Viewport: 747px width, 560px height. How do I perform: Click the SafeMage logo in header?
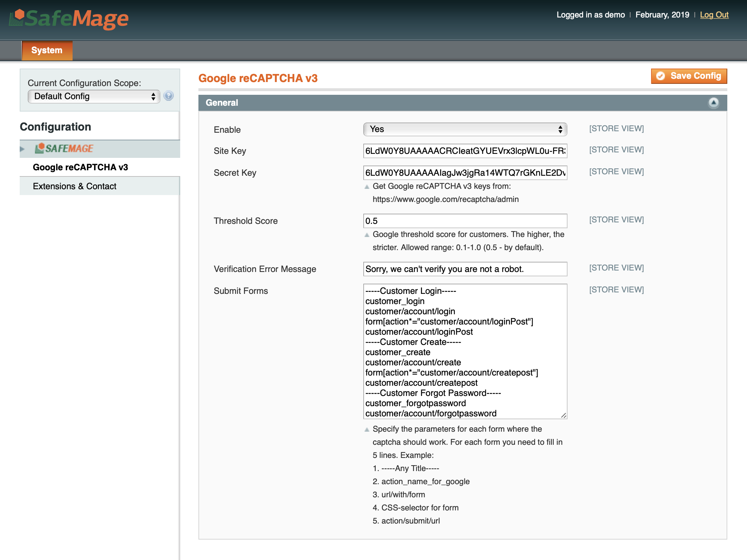click(x=69, y=19)
